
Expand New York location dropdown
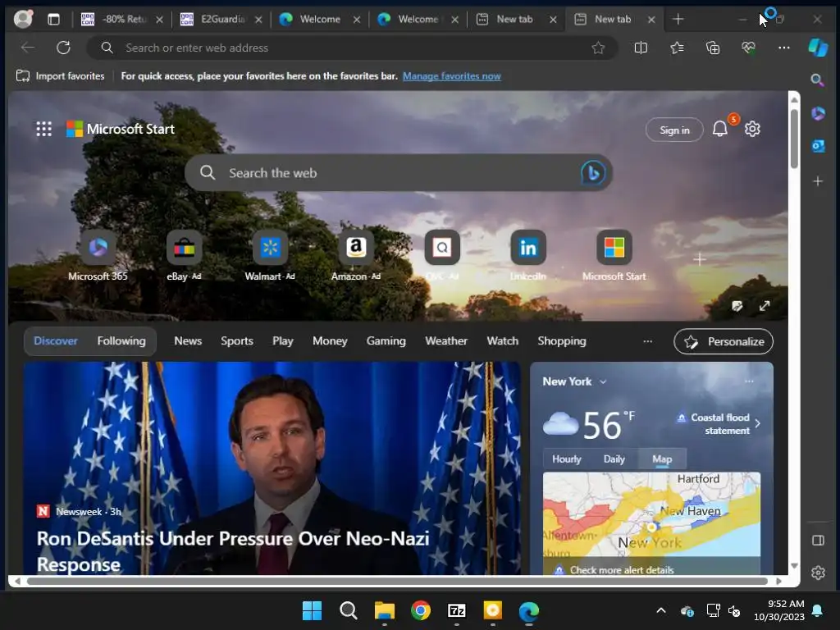click(603, 382)
